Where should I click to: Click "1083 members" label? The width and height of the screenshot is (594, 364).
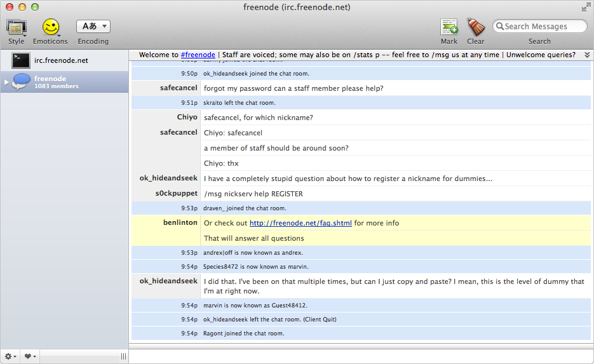click(57, 86)
